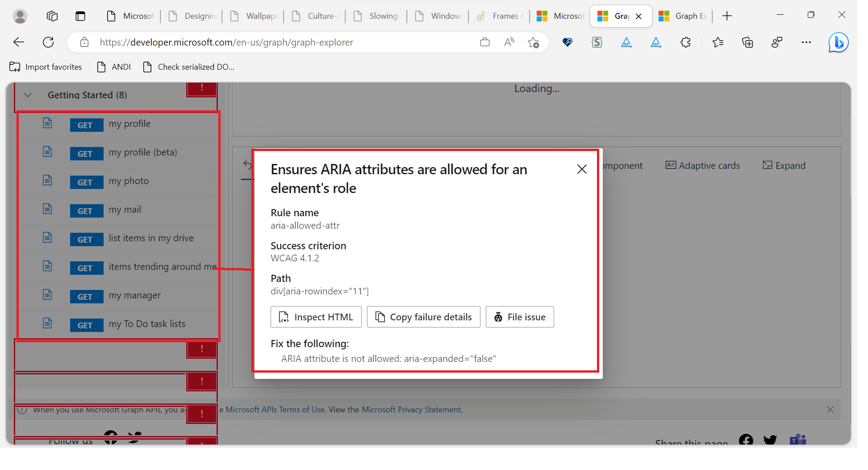Select GET my profile (beta) query
868x470 pixels.
point(118,152)
